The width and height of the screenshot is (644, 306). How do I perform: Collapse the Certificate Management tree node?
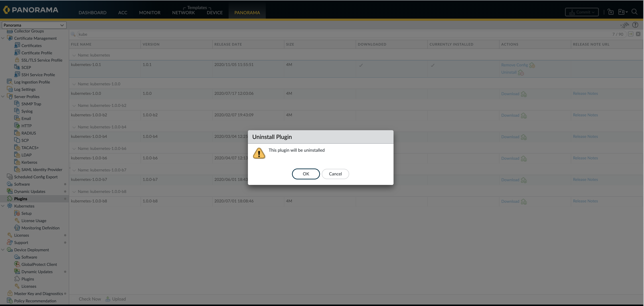click(3, 38)
